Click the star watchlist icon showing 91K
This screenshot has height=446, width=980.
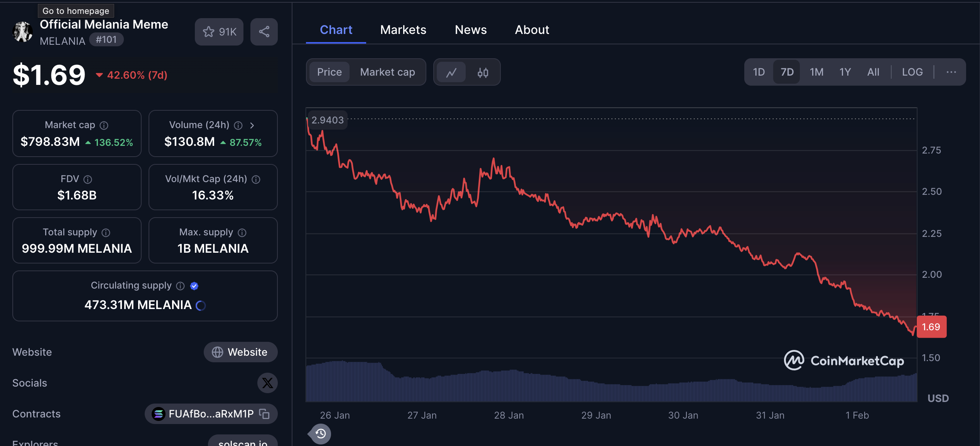pos(219,32)
